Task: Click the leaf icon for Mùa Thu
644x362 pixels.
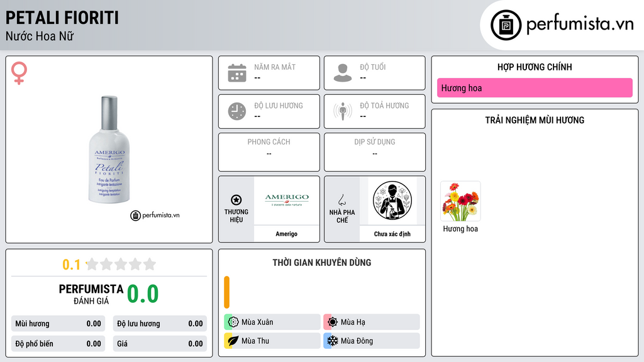Action: click(233, 341)
